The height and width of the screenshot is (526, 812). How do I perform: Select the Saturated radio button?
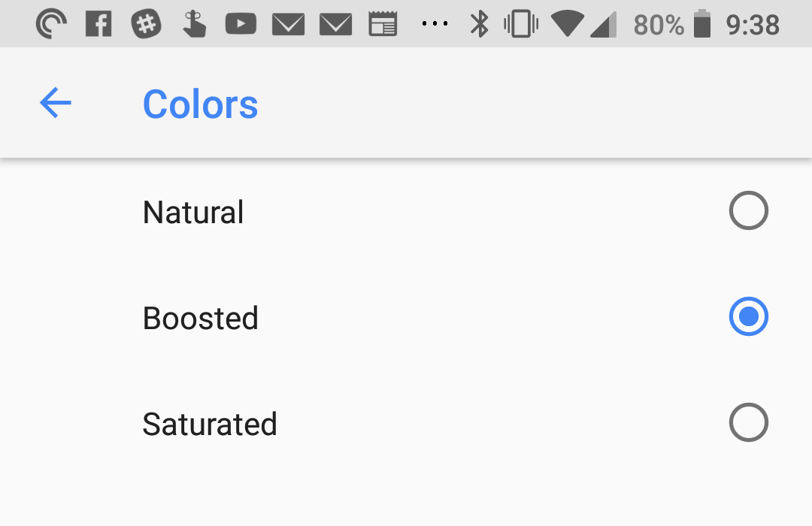[748, 422]
